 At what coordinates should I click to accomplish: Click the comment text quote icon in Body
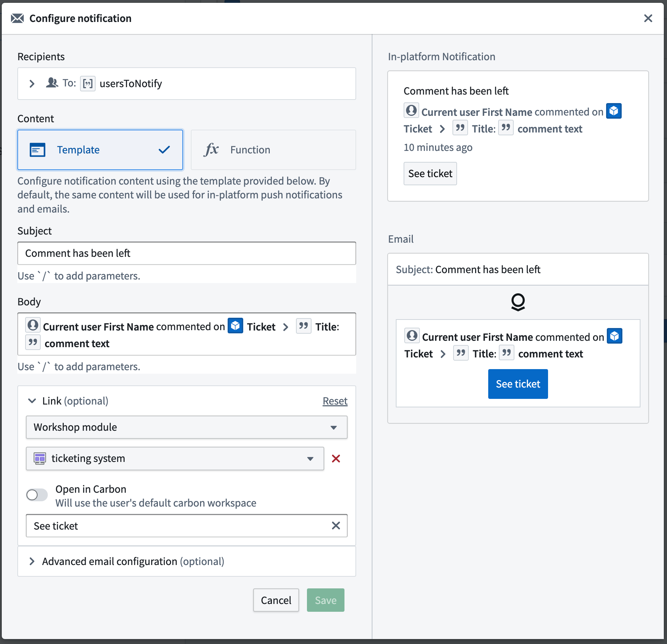pyautogui.click(x=33, y=343)
